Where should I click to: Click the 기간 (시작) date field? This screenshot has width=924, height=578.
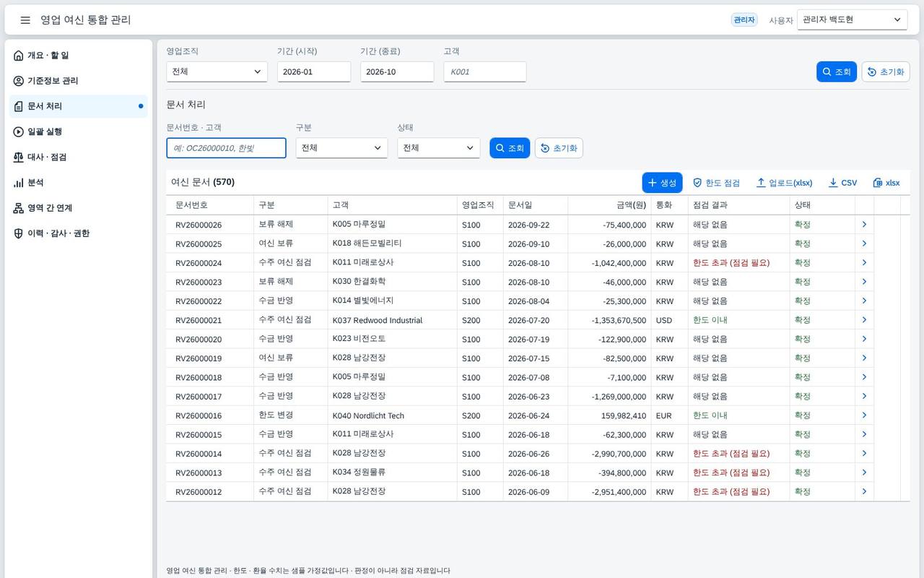[314, 72]
